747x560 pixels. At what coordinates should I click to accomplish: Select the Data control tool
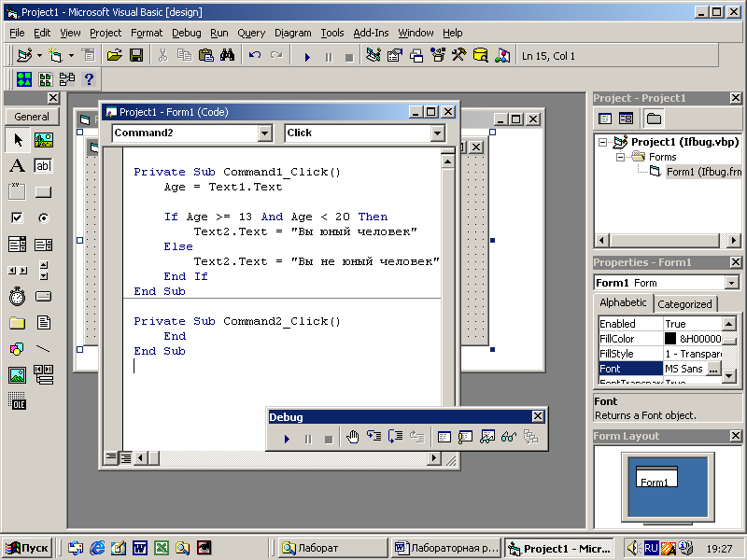[x=43, y=375]
